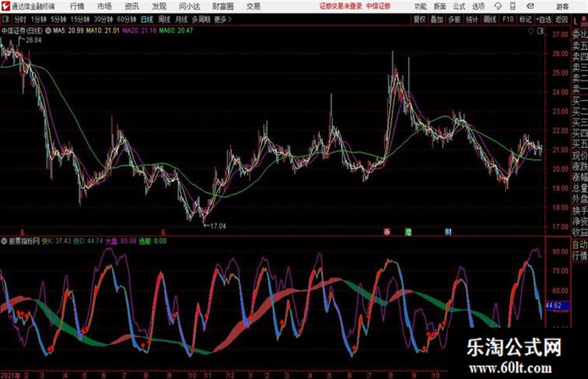The height and width of the screenshot is (379, 588).
Task: Click the red 涨 marker icon on chart
Action: coord(387,232)
